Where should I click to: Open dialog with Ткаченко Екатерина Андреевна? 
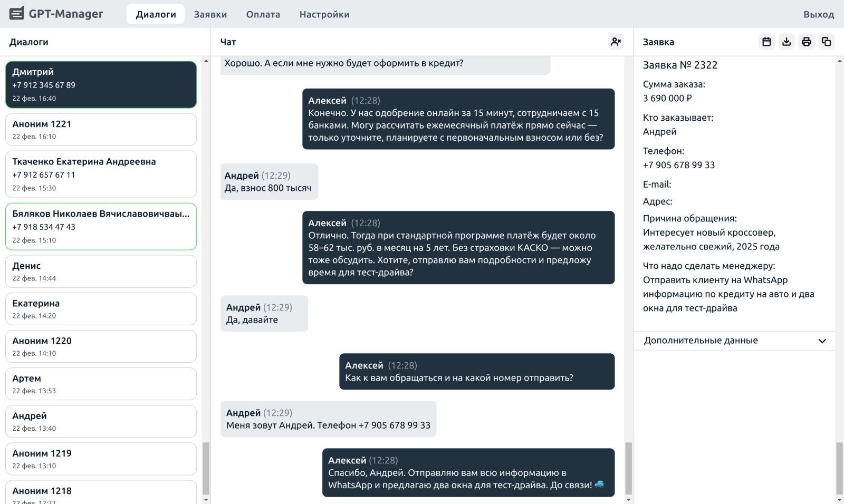101,174
